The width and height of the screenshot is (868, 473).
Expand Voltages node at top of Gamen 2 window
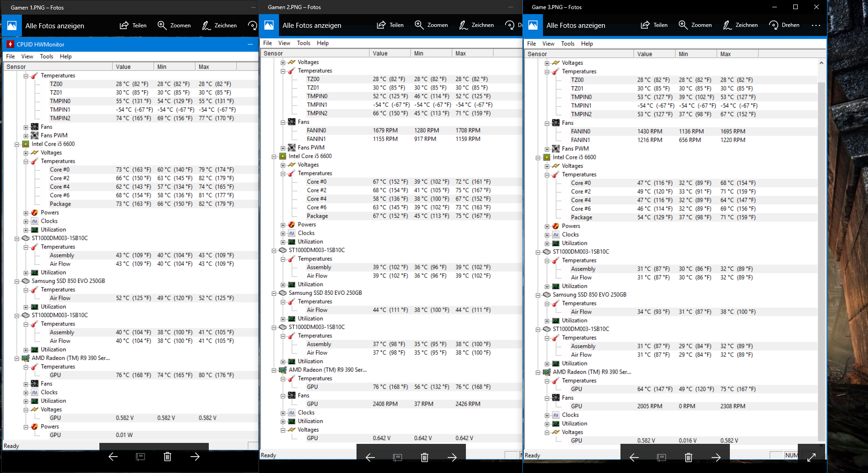pos(283,62)
